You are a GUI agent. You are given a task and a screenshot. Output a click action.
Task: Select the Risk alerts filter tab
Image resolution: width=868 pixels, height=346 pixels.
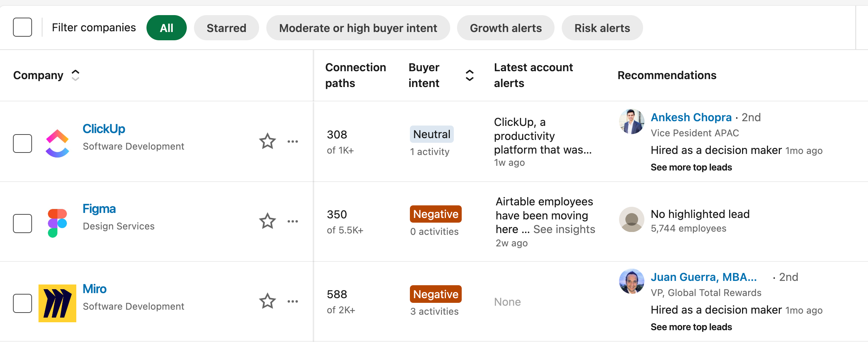[x=602, y=28]
